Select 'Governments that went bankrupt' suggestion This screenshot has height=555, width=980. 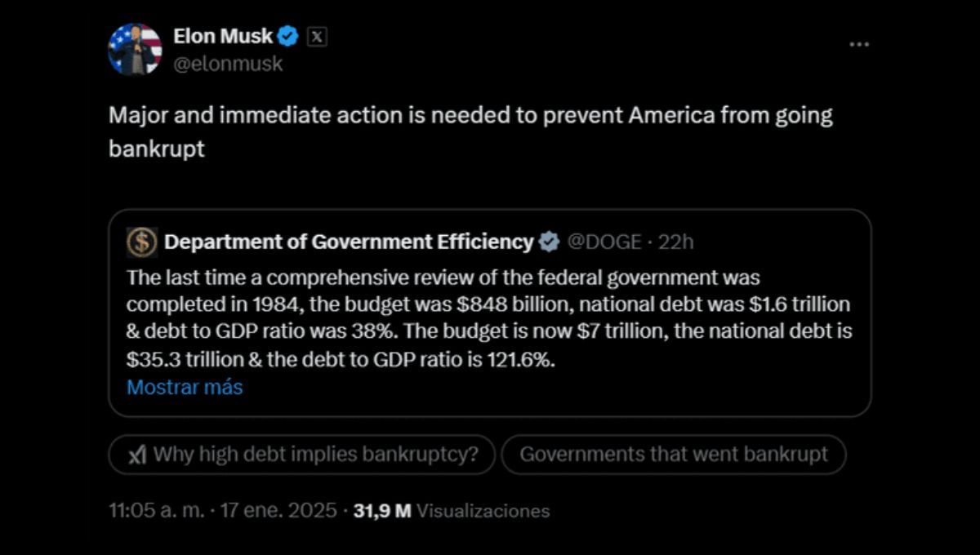click(673, 455)
